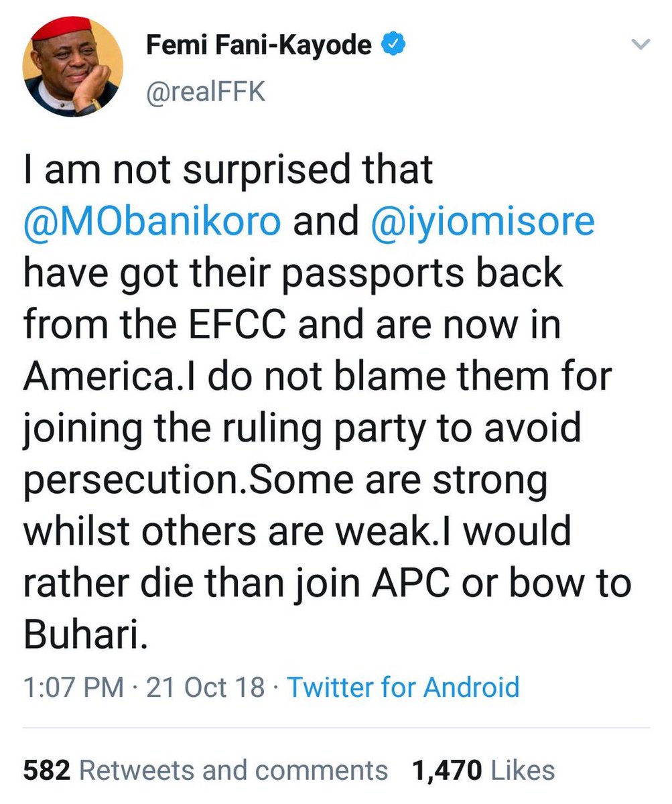Click the divider line above the stats
The height and width of the screenshot is (804, 672).
pos(336,728)
